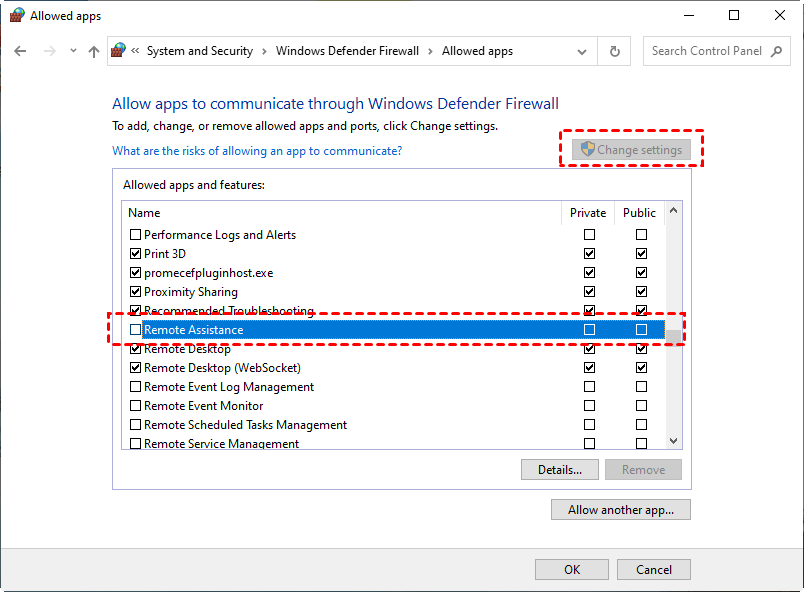Enable Remote Event Monitor checkbox

(135, 405)
